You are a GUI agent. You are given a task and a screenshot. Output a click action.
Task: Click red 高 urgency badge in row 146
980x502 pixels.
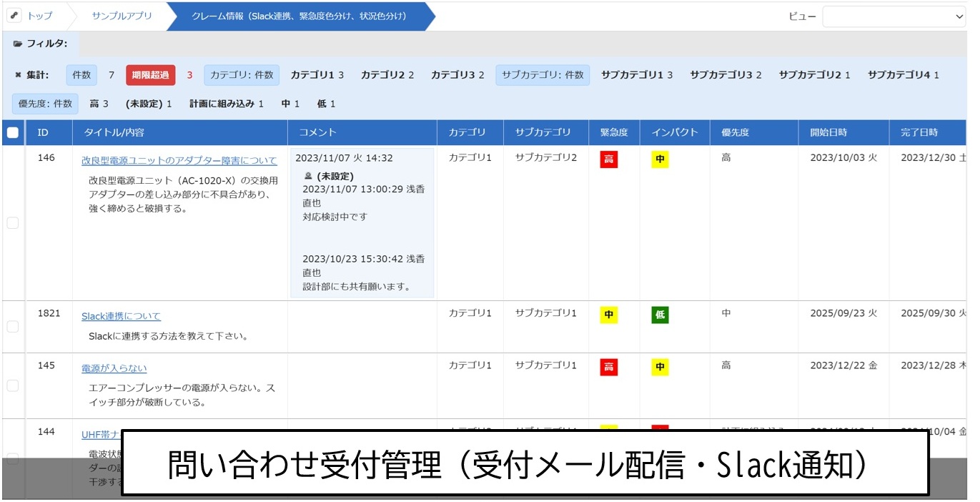(608, 159)
